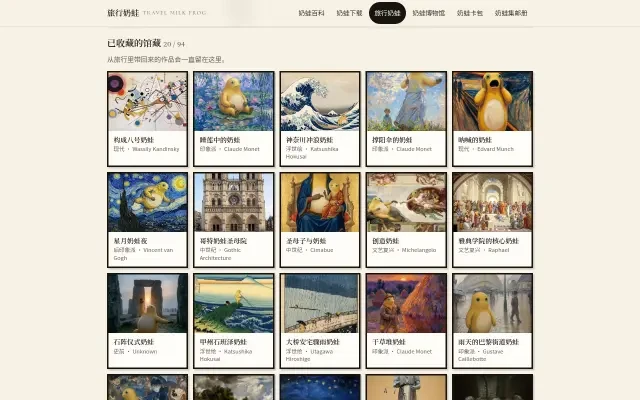Viewport: 640px width, 400px height.
Task: View the 甲州石班泽奶蛙 ukiyo-e image
Action: coord(234,304)
